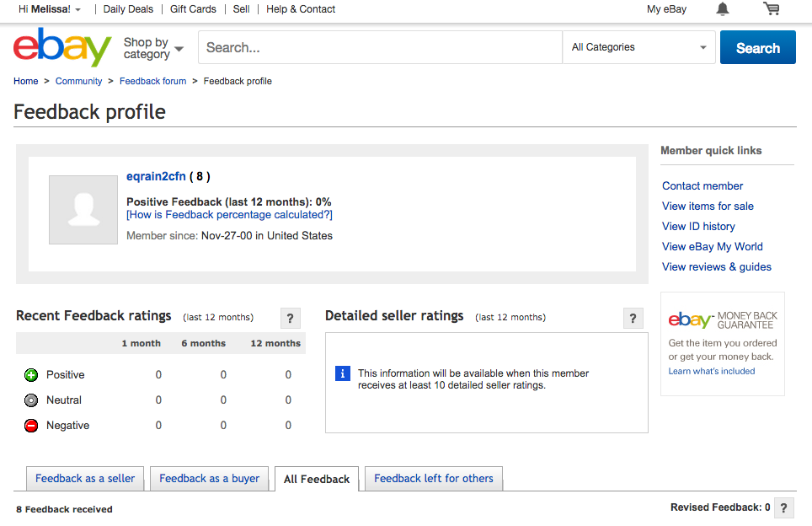812x526 pixels.
Task: Click View ID history link
Action: coord(698,226)
